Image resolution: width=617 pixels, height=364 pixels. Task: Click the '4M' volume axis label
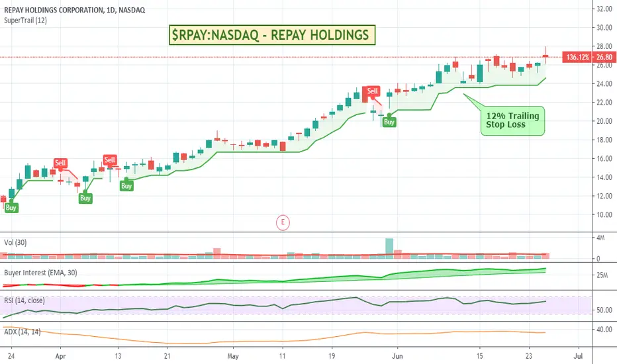tap(600, 238)
